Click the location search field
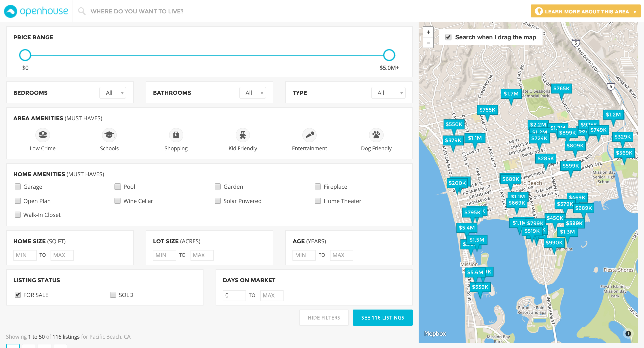The image size is (644, 348). click(137, 11)
